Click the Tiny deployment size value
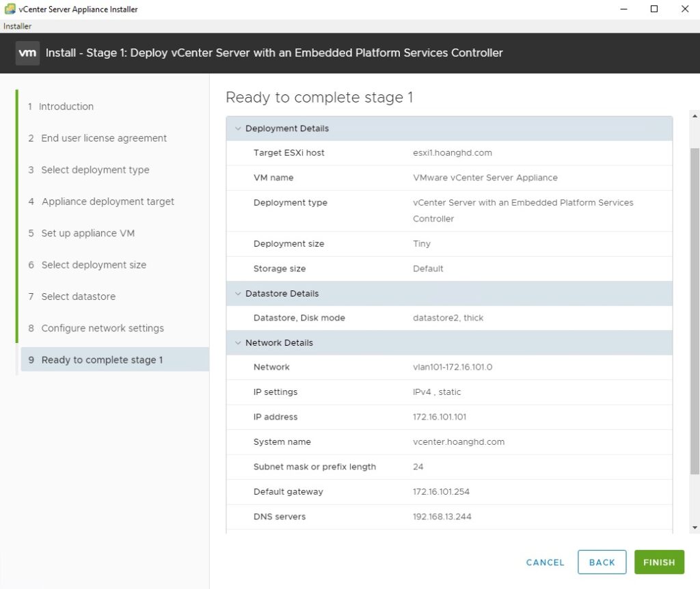Viewport: 700px width, 589px height. coord(421,244)
